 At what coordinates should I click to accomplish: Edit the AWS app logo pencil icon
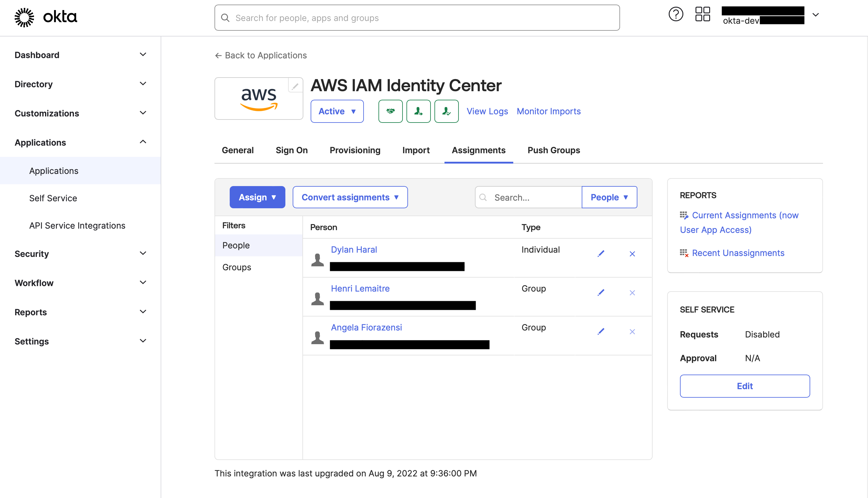pos(295,86)
